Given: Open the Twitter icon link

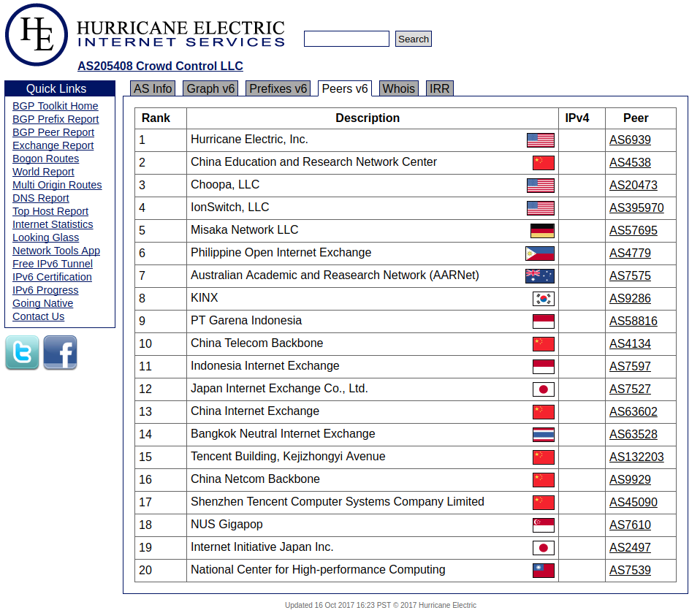Looking at the screenshot, I should click(x=23, y=353).
